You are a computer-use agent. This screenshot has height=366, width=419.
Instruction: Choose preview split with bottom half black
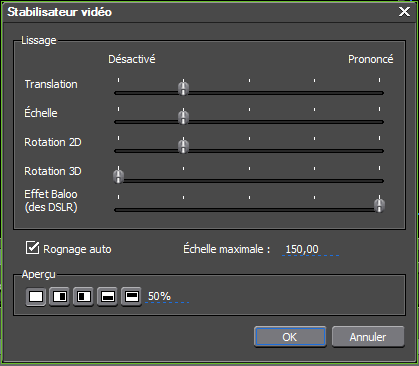[x=107, y=296]
